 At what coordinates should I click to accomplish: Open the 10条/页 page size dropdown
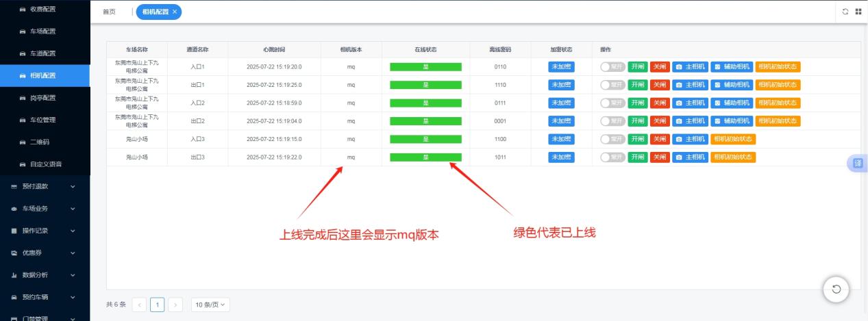(x=210, y=305)
